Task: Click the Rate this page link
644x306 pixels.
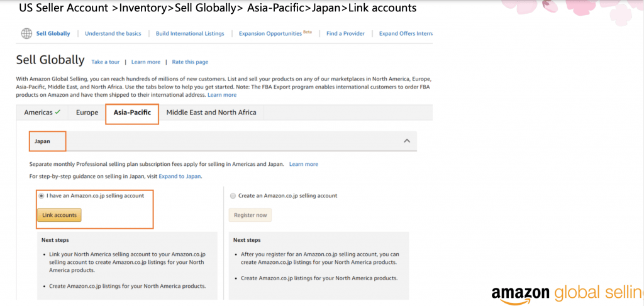Action: (190, 62)
